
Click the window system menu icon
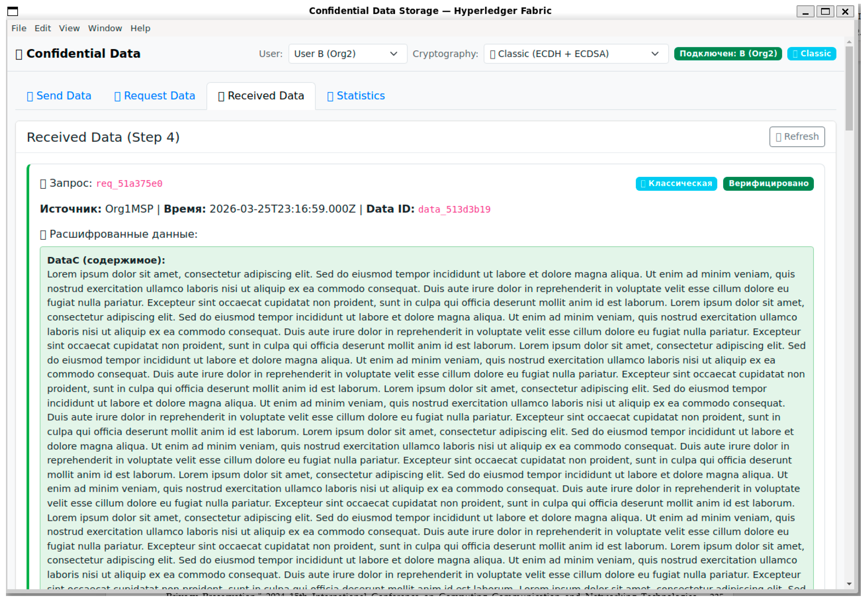[x=13, y=11]
